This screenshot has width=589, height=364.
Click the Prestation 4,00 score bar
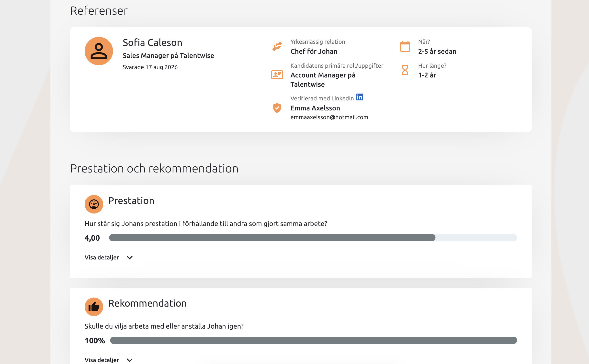[x=313, y=238]
